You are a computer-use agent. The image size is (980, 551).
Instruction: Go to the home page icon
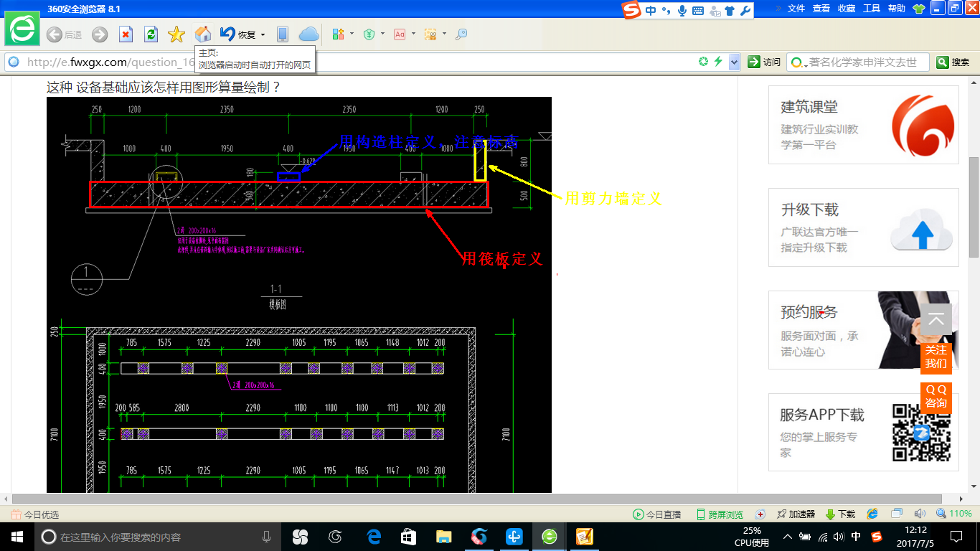(x=203, y=34)
